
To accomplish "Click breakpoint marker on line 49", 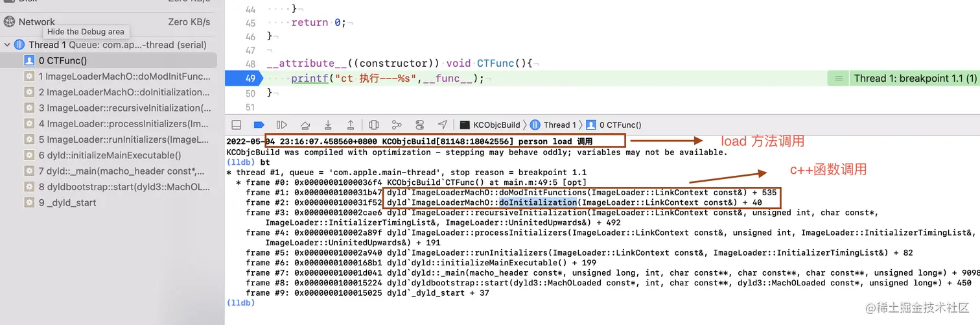I will pos(244,78).
